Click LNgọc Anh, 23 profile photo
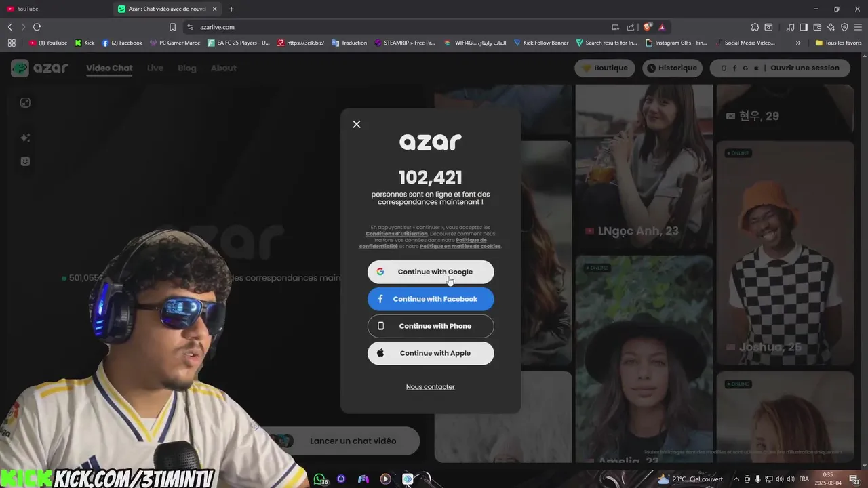The width and height of the screenshot is (868, 488). (x=644, y=166)
